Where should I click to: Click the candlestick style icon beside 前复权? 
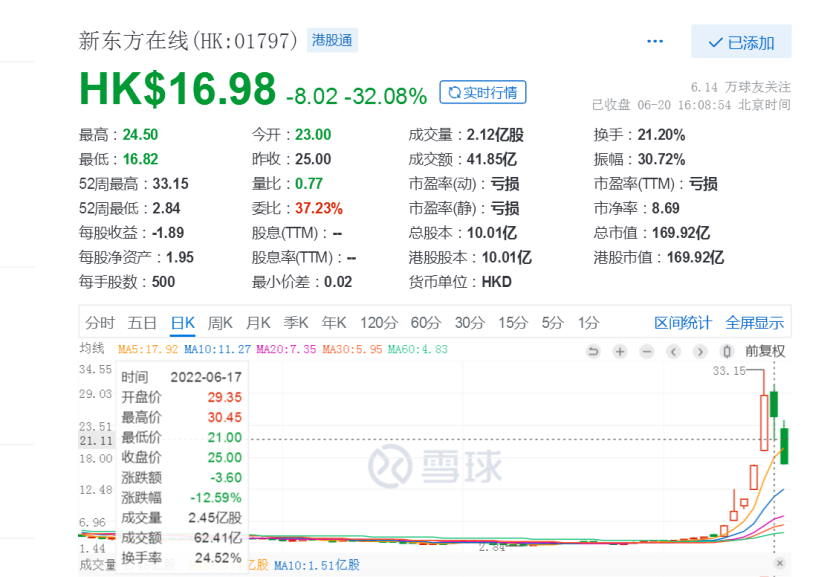coord(728,351)
